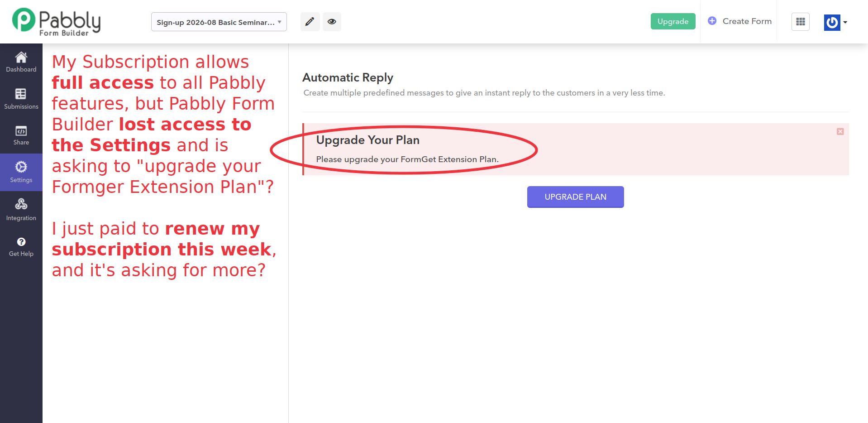Toggle the eye preview form icon
The height and width of the screenshot is (423, 868).
click(332, 22)
